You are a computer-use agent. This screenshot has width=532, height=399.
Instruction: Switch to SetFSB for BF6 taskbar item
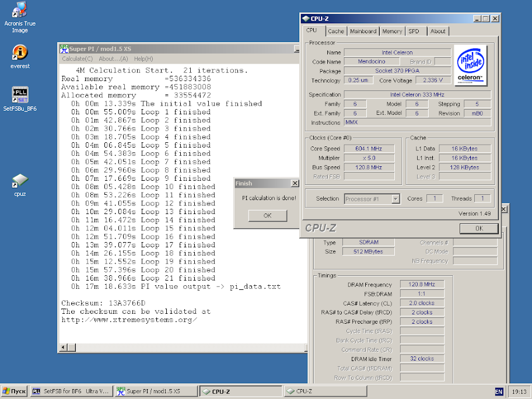click(x=71, y=391)
